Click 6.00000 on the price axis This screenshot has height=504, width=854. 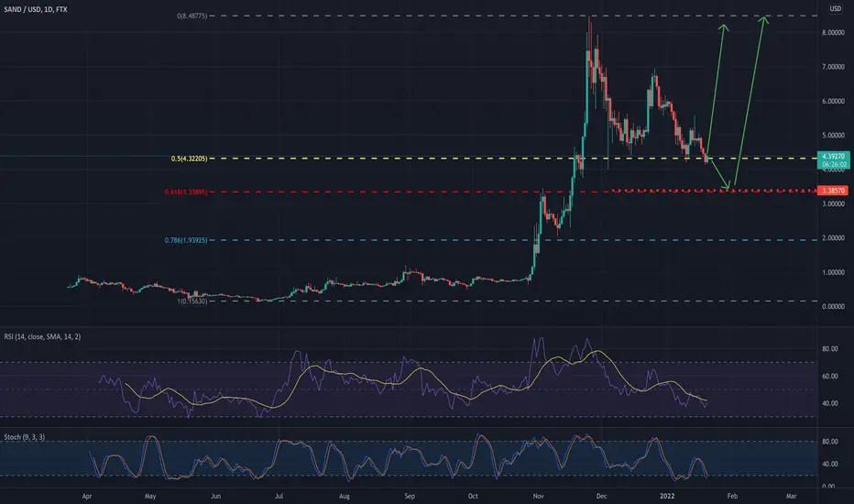click(833, 102)
